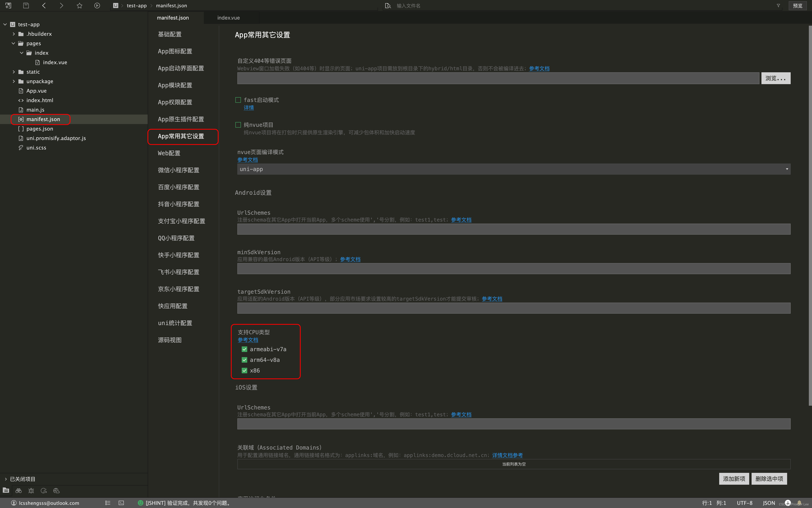Open App模块配置 section
Viewport: 812px width, 508px height.
[x=175, y=85]
